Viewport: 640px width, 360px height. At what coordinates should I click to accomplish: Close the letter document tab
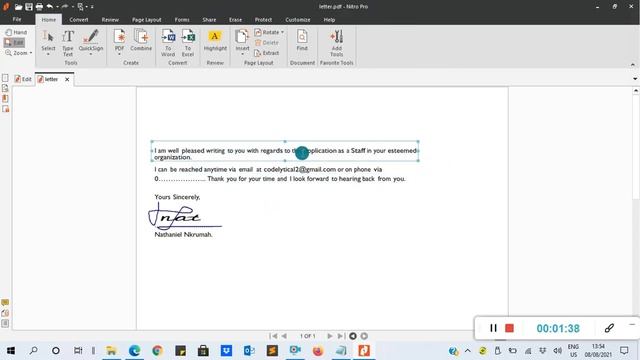click(67, 80)
